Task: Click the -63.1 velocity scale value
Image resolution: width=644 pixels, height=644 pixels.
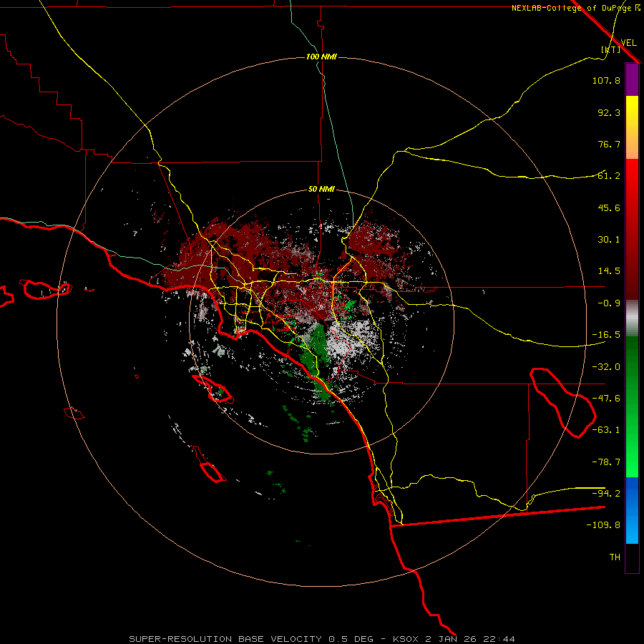Action: coord(606,430)
